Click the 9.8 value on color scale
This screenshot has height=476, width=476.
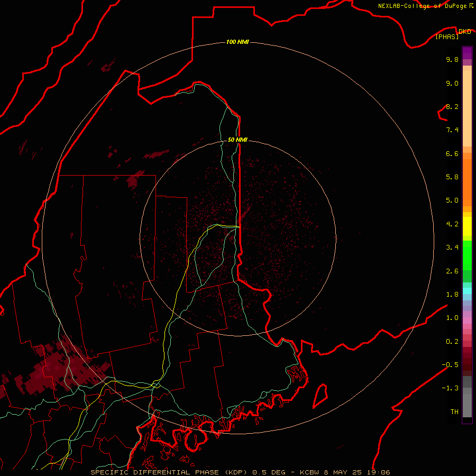pyautogui.click(x=452, y=59)
